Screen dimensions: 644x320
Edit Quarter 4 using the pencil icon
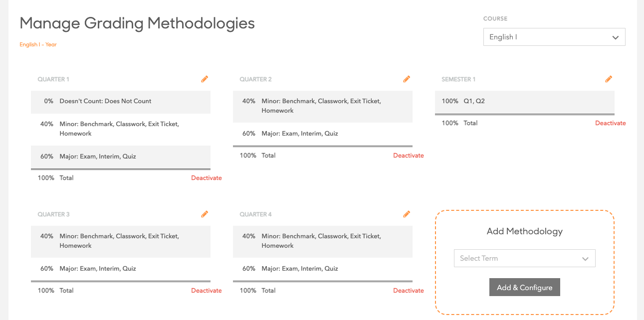407,214
